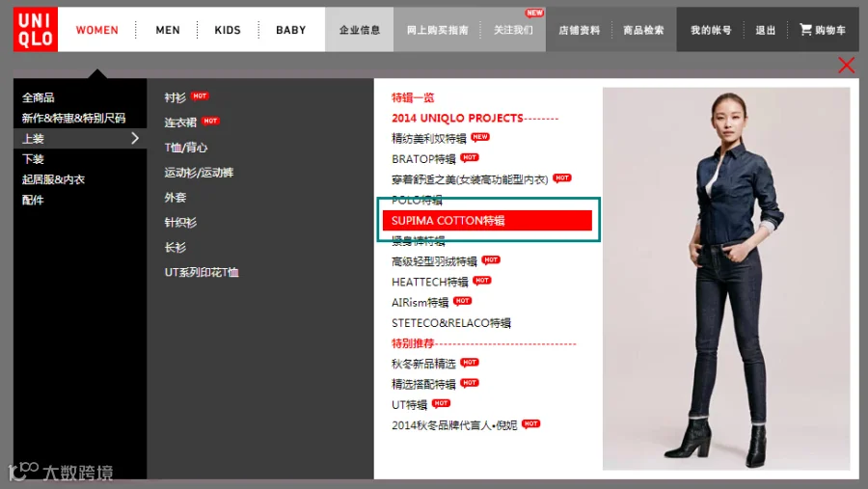Click 特辑一览 heading link

(x=413, y=98)
